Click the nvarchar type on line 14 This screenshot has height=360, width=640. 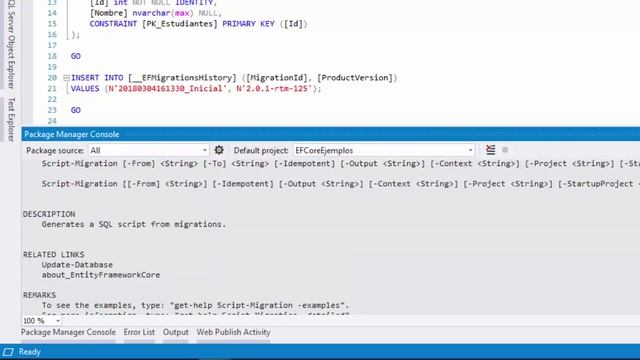(x=151, y=13)
